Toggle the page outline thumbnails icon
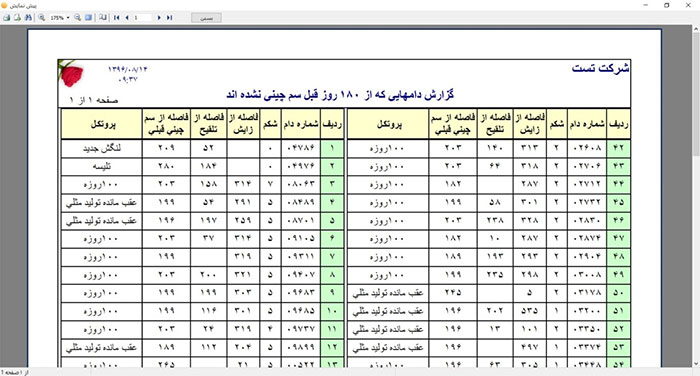The height and width of the screenshot is (376, 700). coord(103,18)
